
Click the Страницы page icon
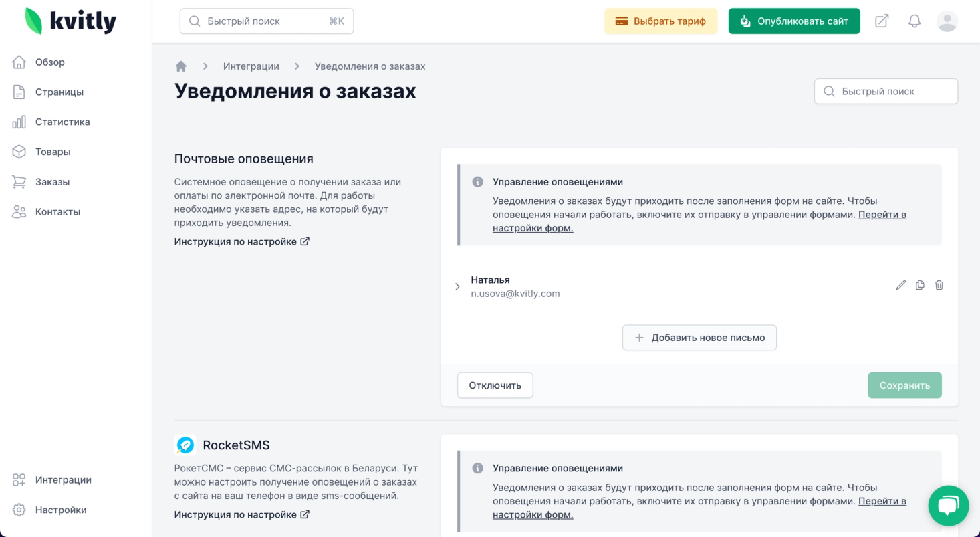[x=19, y=92]
